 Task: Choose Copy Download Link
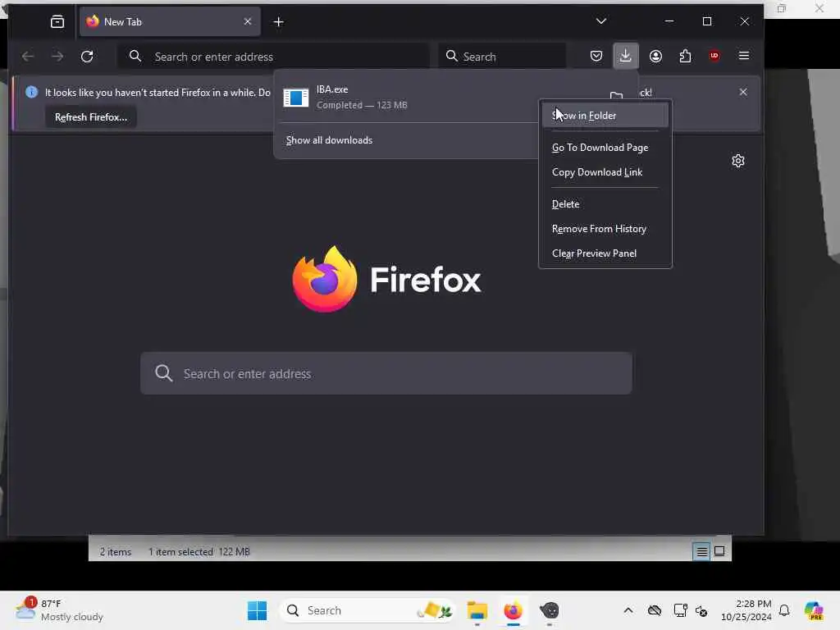tap(605, 172)
